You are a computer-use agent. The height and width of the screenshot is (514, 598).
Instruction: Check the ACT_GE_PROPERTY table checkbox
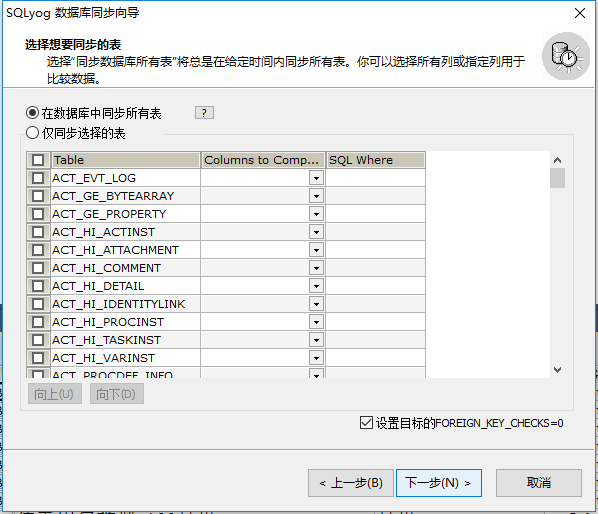[x=38, y=214]
